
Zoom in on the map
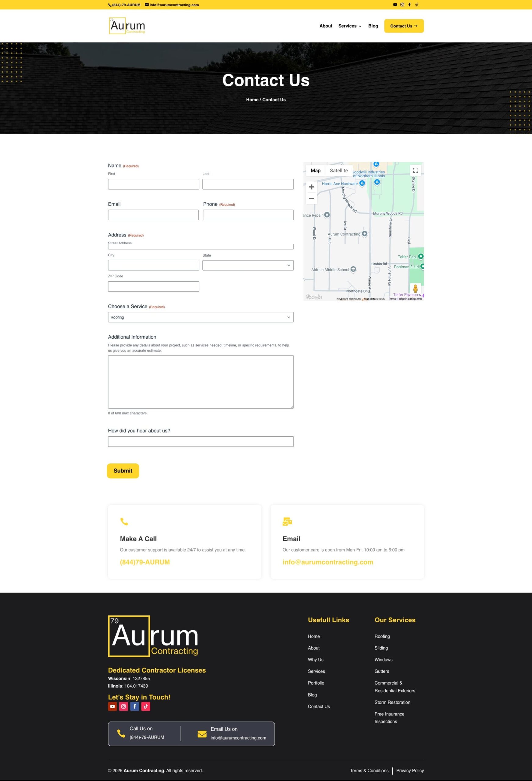312,187
